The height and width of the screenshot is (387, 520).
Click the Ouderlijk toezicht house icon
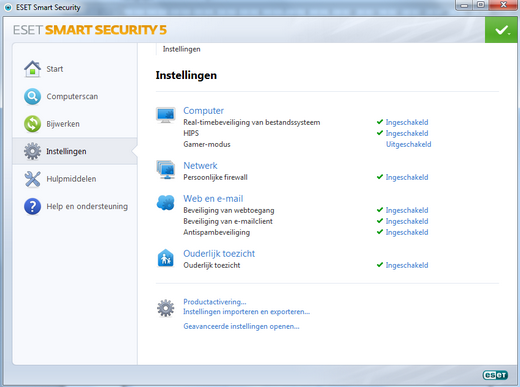[166, 258]
